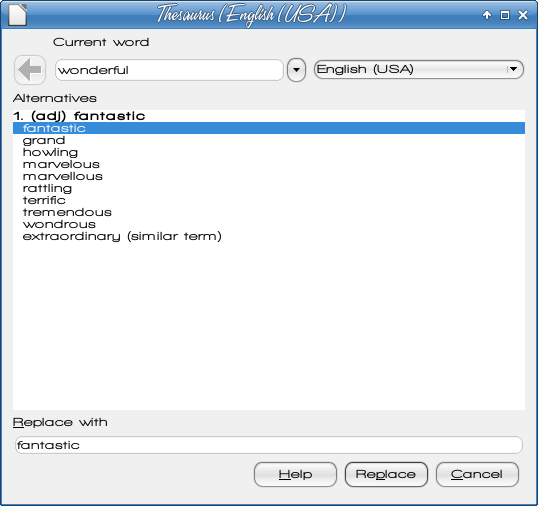The width and height of the screenshot is (538, 506).
Task: Select the alternative 'grand'
Action: [269, 140]
